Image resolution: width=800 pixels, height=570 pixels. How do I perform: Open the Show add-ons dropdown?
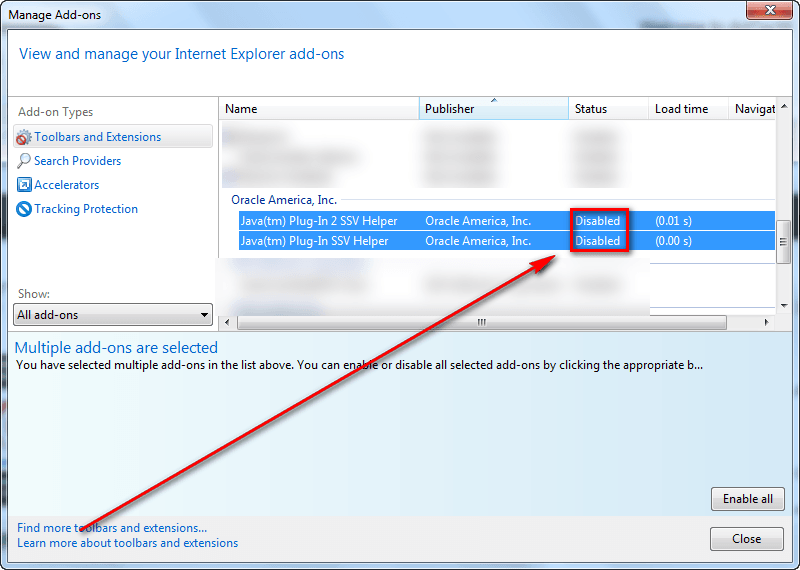[113, 315]
